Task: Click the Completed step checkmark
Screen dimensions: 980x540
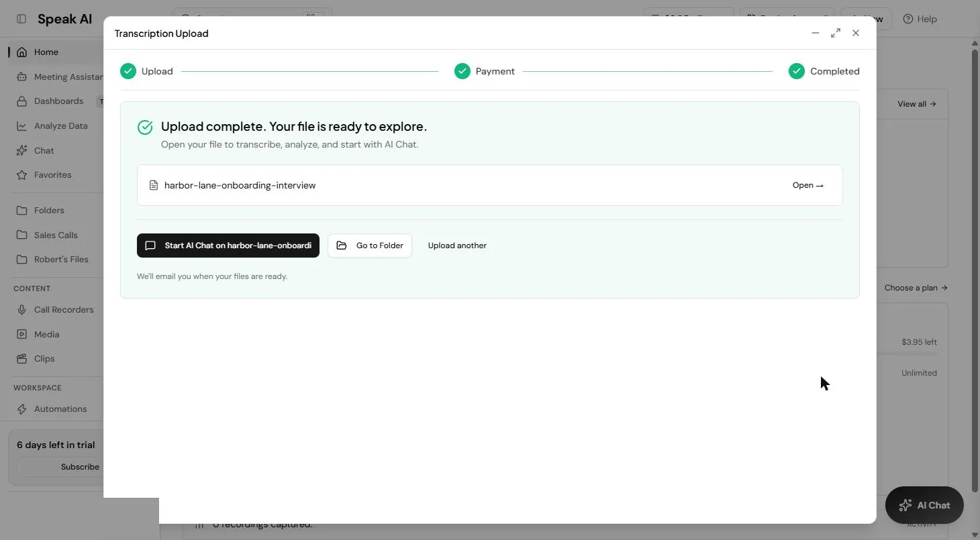Action: pos(797,71)
